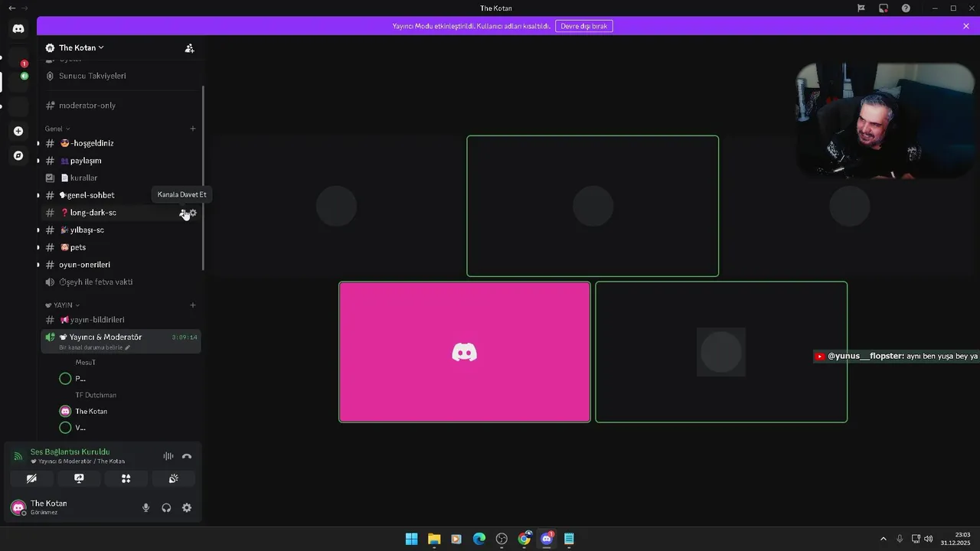Open user settings gear icon
Viewport: 980px width, 551px height.
187,507
